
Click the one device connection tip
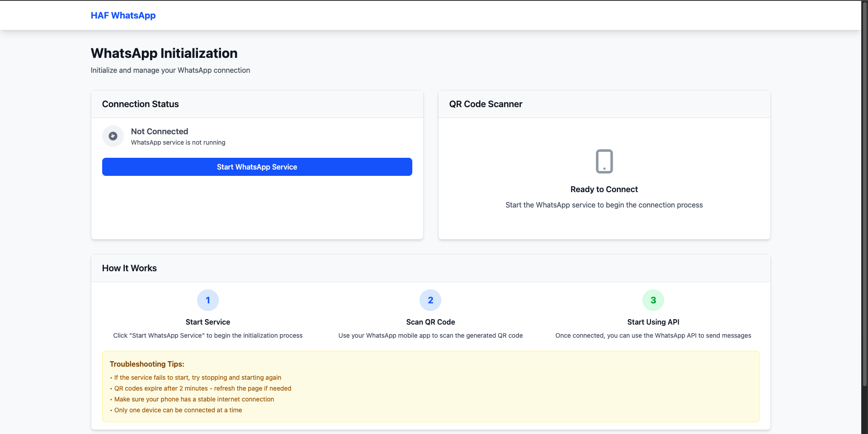(x=178, y=410)
